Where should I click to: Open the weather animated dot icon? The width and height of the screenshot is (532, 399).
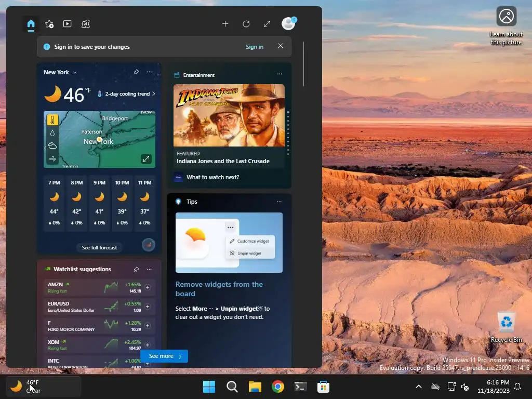(x=149, y=245)
